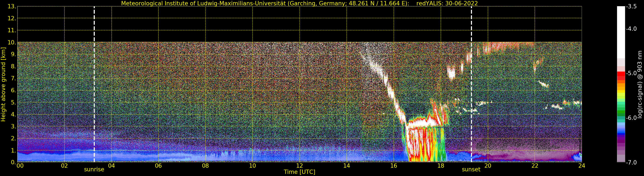
Task: Click colorbar tick label '-5.0'
Action: click(631, 73)
